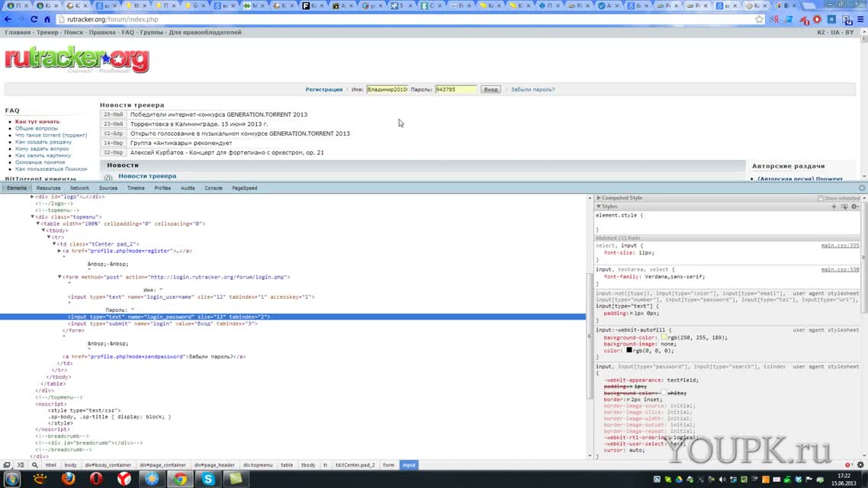This screenshot has height=488, width=868.
Task: Open the Sources tab
Action: click(108, 188)
